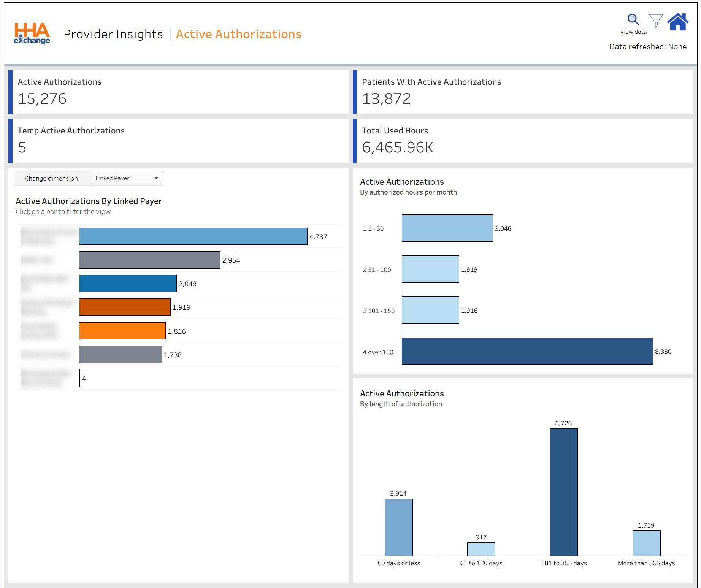Click the HHAeXchange logo

(x=32, y=33)
